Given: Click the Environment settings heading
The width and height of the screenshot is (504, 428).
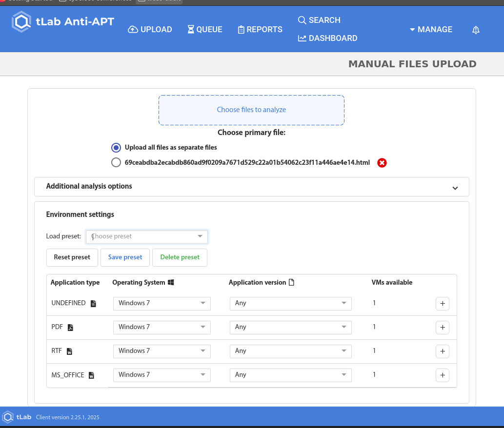Looking at the screenshot, I should pos(80,214).
